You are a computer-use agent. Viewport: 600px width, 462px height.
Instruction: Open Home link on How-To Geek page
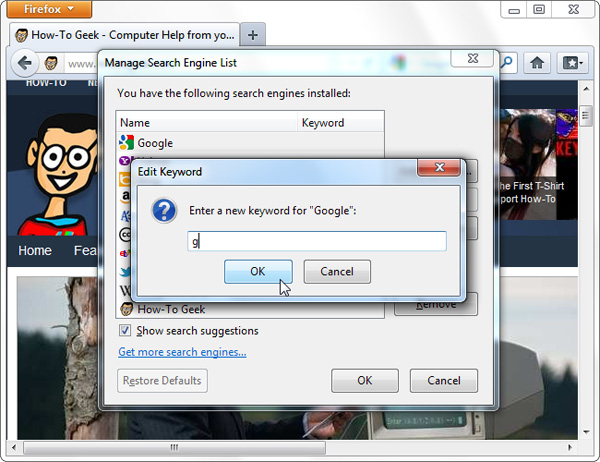tap(35, 250)
